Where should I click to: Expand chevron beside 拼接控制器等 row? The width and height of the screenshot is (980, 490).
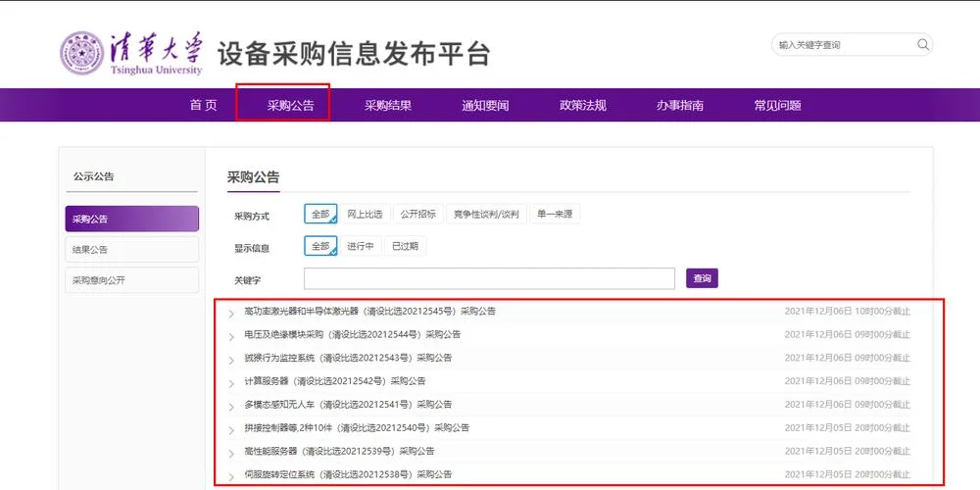(x=231, y=430)
